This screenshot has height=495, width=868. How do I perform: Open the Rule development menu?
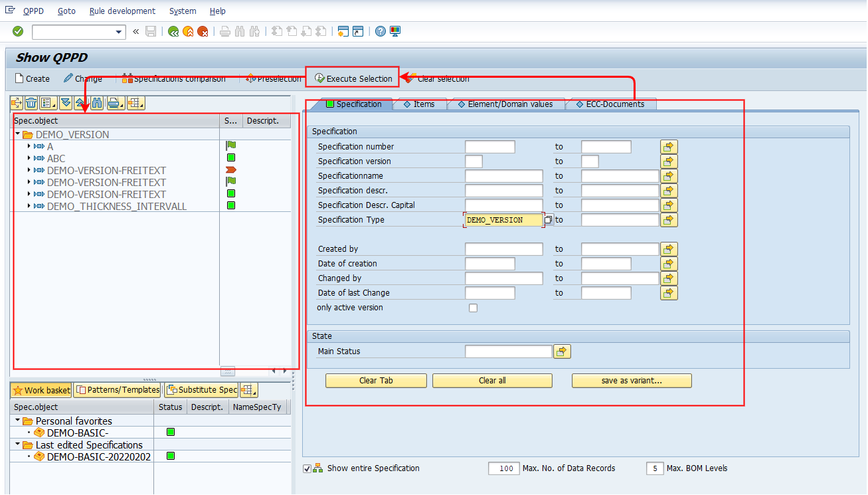[122, 11]
